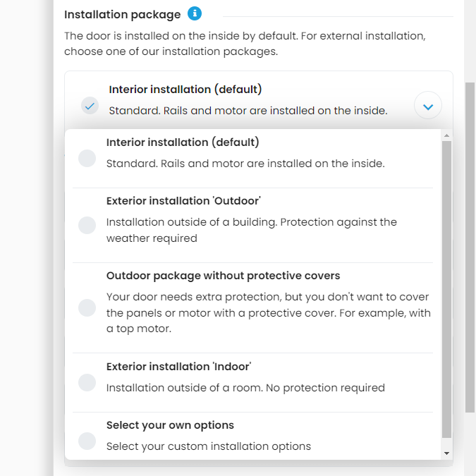Click "Interior installation (default)" title in the open list
The image size is (476, 476).
(183, 142)
